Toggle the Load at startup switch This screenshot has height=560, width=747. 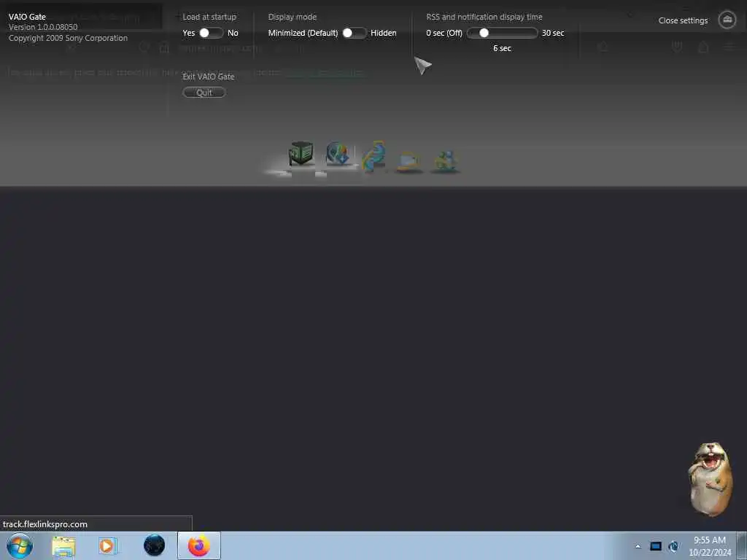pyautogui.click(x=211, y=33)
